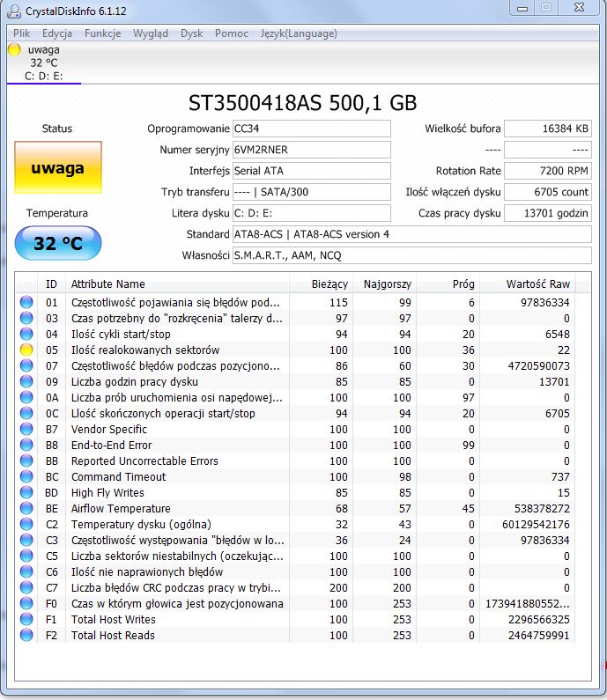Click the blue status orb for End-to-End Error
607x700 pixels.
coord(26,445)
